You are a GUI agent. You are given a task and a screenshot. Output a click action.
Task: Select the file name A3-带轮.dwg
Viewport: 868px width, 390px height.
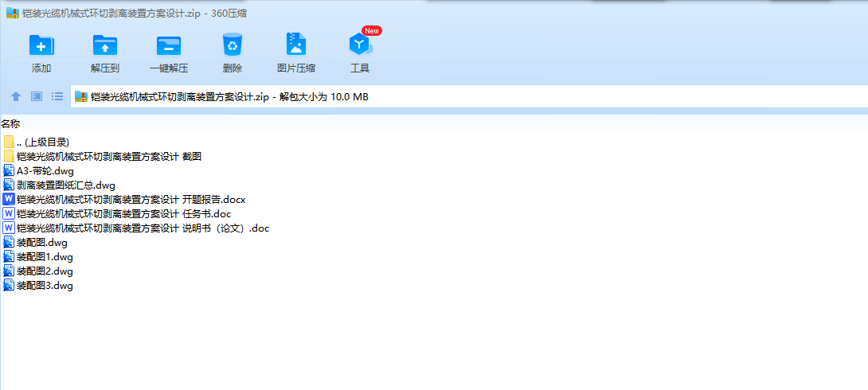(45, 171)
